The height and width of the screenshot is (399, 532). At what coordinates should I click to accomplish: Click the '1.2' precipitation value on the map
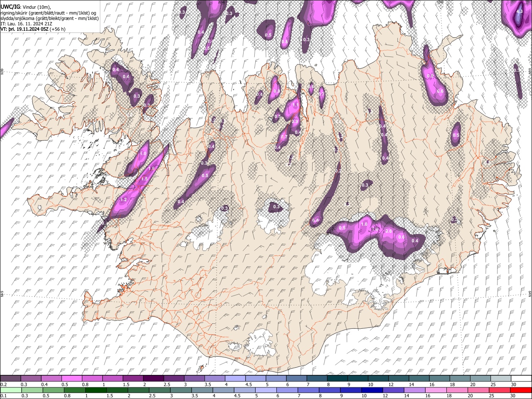click(123, 200)
